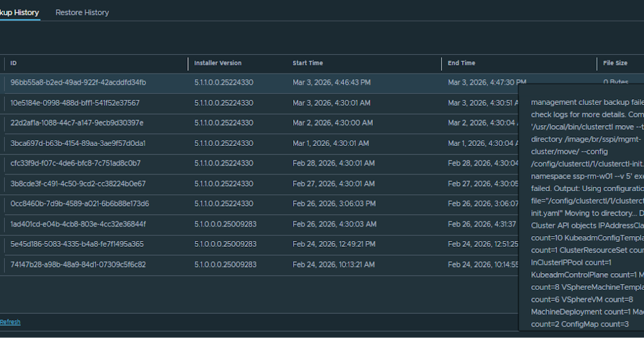Select backup row 10e5184e-0998-488d-bff1-541f52e37567
644x338 pixels.
click(x=75, y=103)
